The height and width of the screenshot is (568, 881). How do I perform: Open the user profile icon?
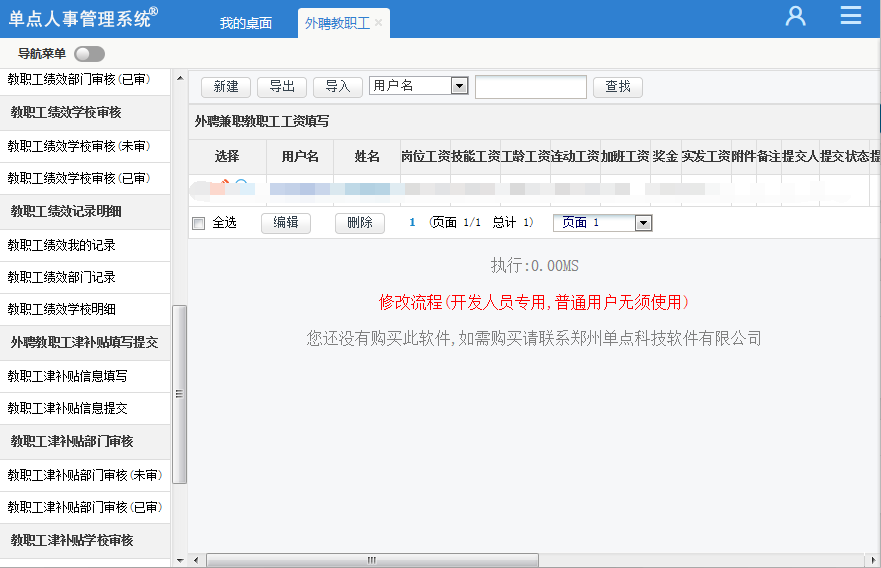[x=795, y=16]
